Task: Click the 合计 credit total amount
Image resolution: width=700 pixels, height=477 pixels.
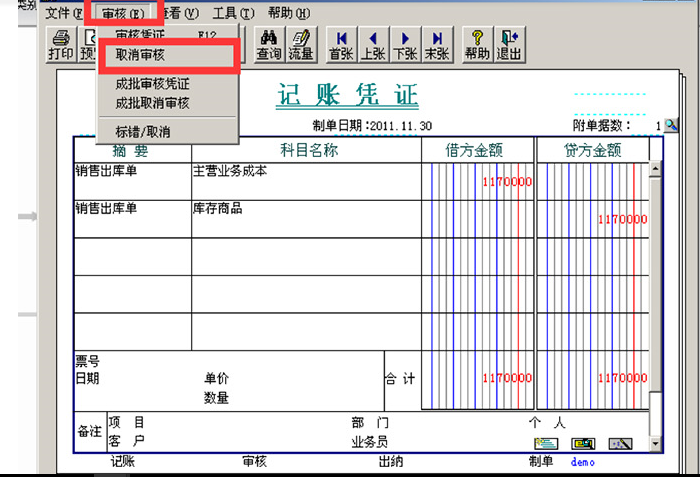Action: 623,378
